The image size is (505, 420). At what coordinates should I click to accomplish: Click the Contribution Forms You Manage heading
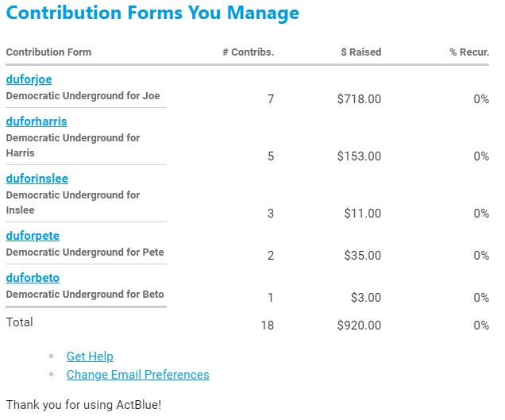152,13
